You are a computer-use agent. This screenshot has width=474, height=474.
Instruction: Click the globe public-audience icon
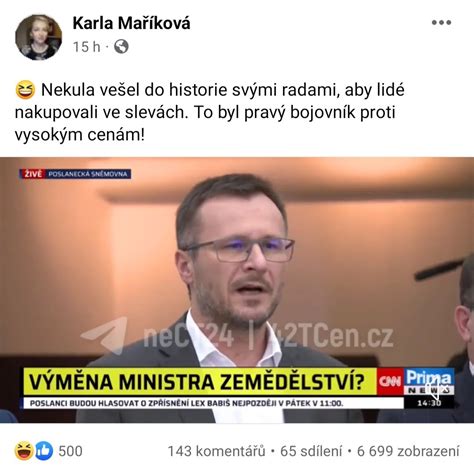pos(121,47)
